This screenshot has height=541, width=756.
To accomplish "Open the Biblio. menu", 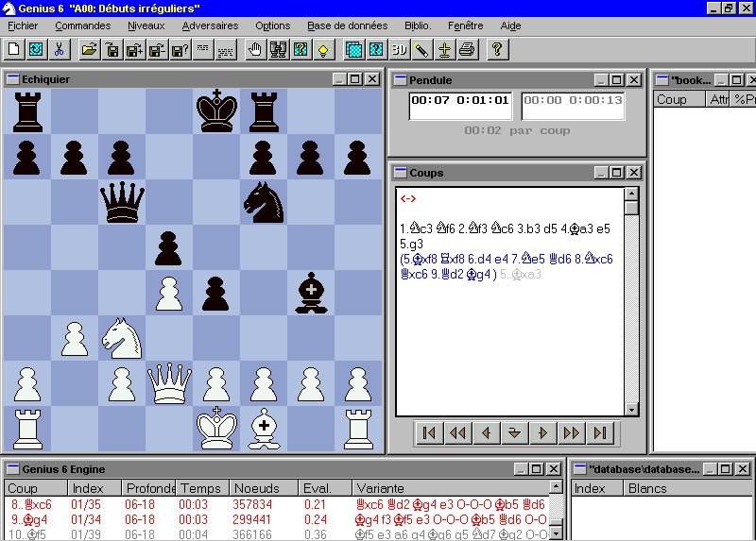I will [x=418, y=25].
